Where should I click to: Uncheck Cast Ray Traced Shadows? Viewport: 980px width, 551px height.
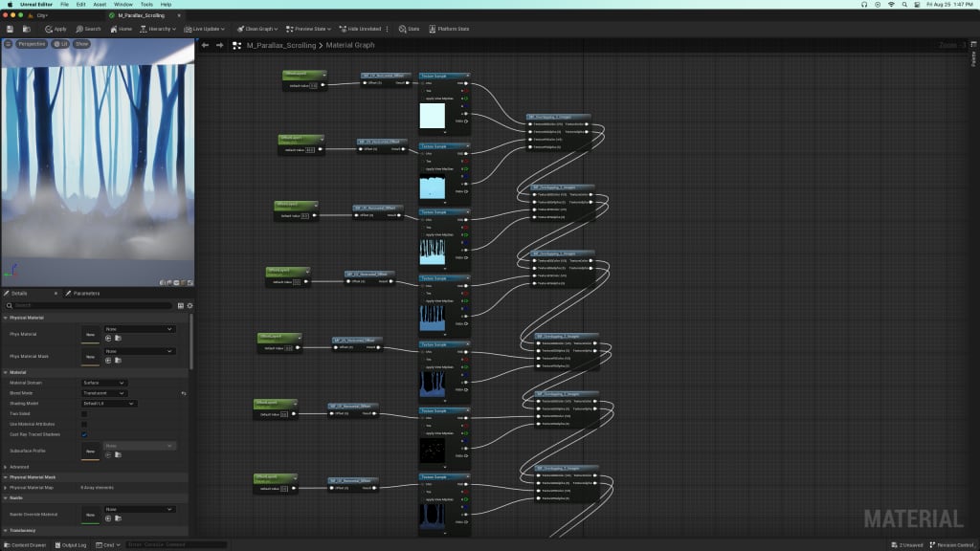click(x=83, y=434)
